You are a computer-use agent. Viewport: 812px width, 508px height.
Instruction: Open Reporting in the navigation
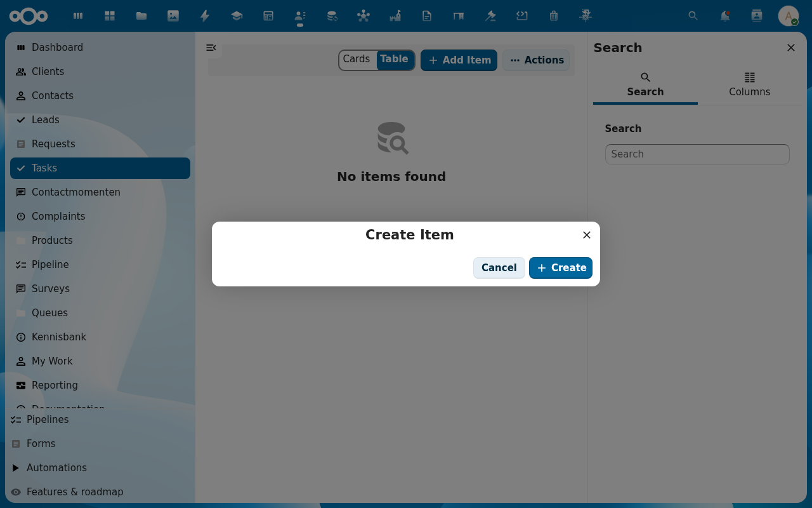pos(100,385)
